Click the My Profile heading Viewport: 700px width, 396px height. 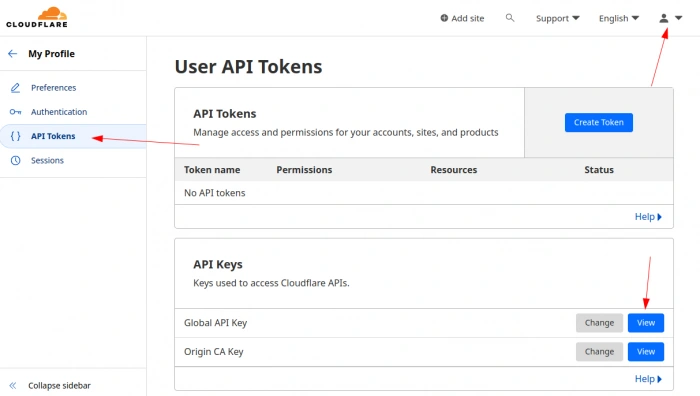point(51,54)
